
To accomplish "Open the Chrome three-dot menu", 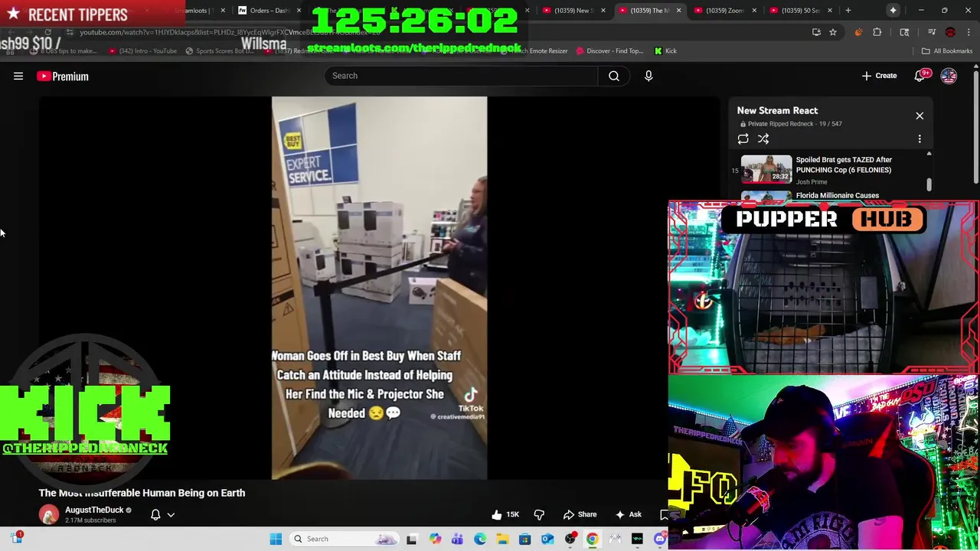I will (968, 32).
